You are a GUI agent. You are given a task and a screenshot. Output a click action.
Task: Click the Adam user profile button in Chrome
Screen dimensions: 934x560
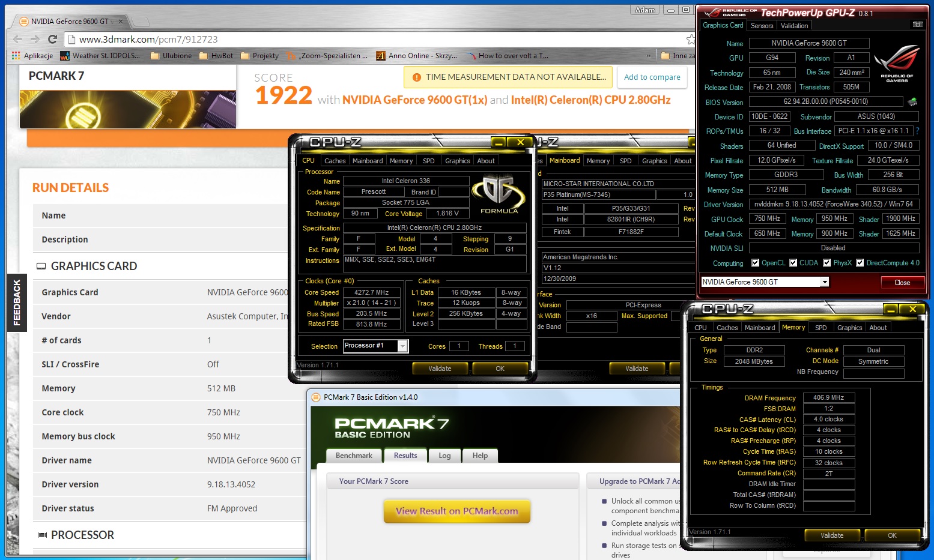tap(645, 10)
